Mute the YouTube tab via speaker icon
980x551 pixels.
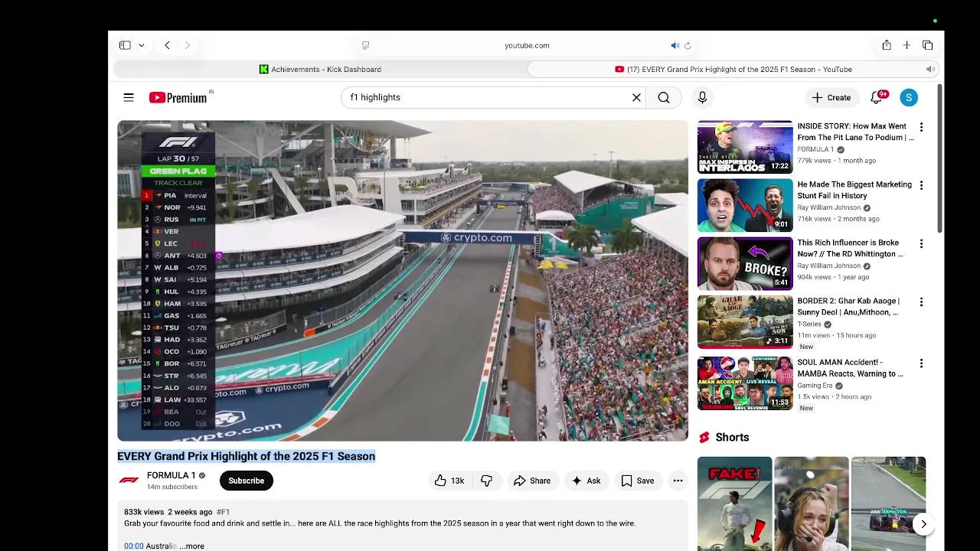pyautogui.click(x=930, y=69)
